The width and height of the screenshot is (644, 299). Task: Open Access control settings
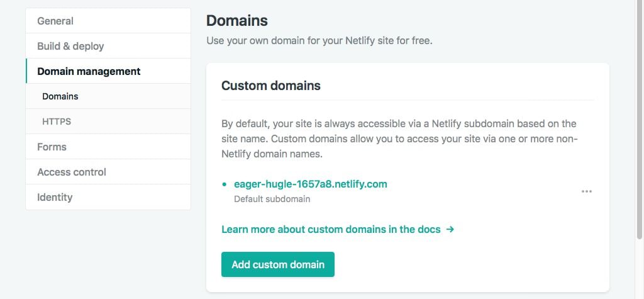point(72,172)
